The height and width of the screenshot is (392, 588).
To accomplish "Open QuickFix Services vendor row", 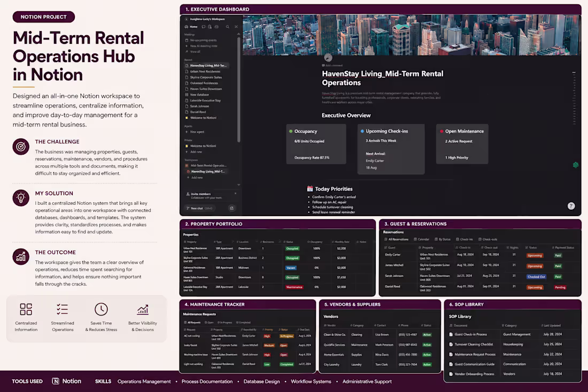I will (378, 345).
